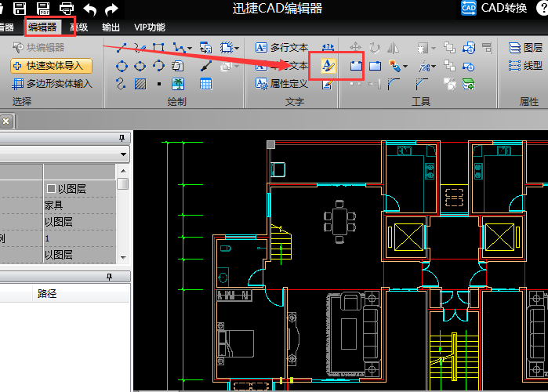This screenshot has width=548, height=392.
Task: Open the 输出 tab
Action: tap(111, 27)
